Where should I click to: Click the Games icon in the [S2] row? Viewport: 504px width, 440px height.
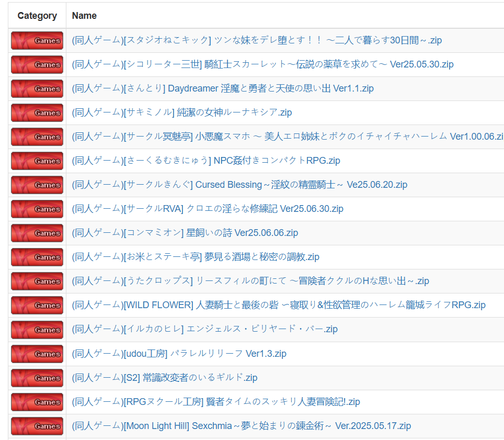37,378
